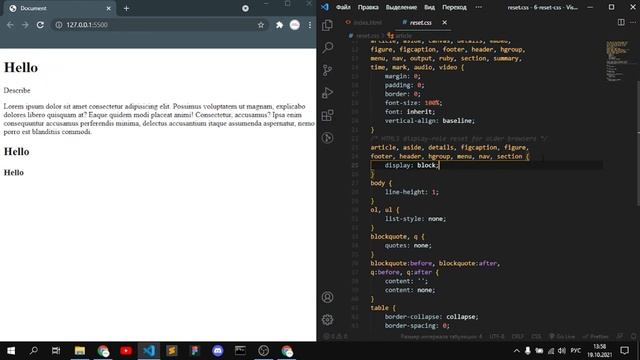Viewport: 640px width, 360px height.
Task: Open the Выделение menu
Action: [x=401, y=7]
